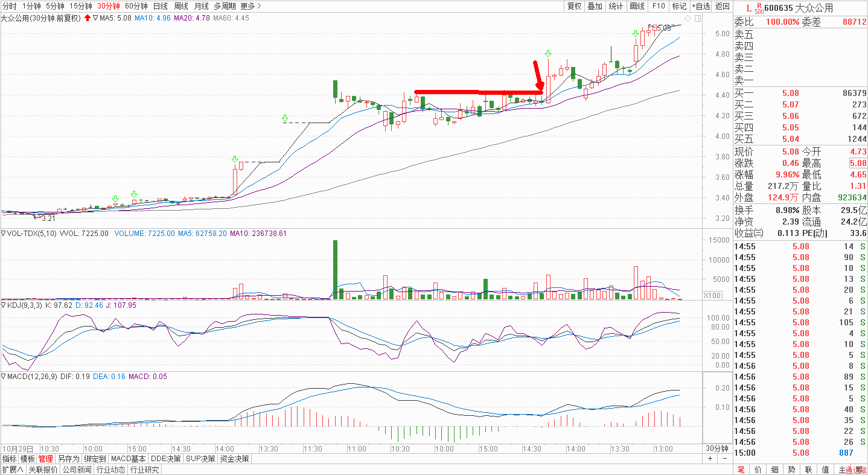The height and width of the screenshot is (475, 868).
Task: Open the 多周期 multi-period view
Action: (x=225, y=6)
